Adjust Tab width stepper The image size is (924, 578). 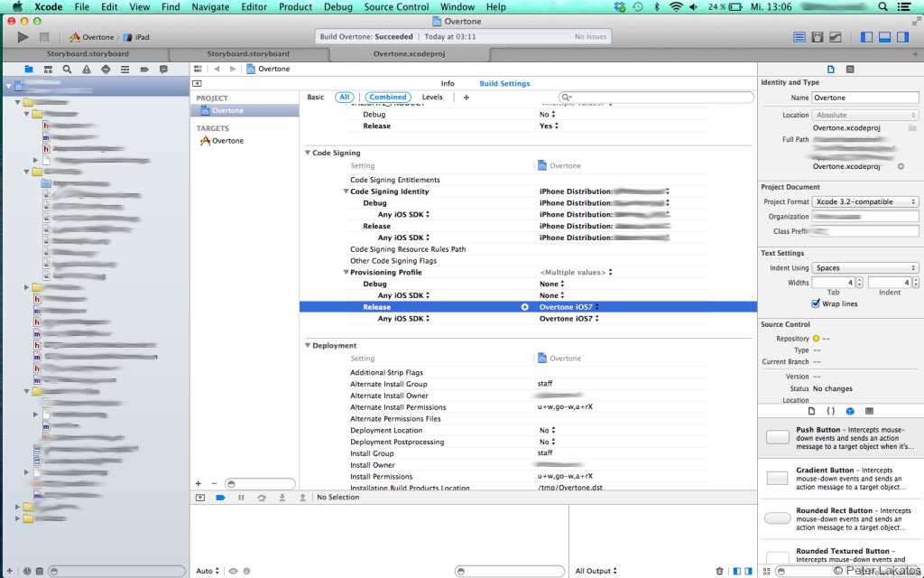(x=860, y=283)
